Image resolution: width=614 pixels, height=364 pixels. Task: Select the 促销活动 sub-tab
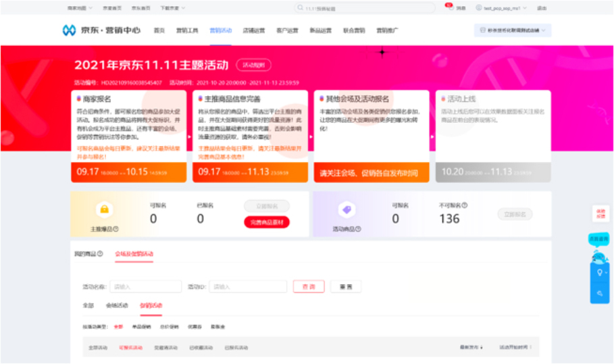[x=151, y=305]
